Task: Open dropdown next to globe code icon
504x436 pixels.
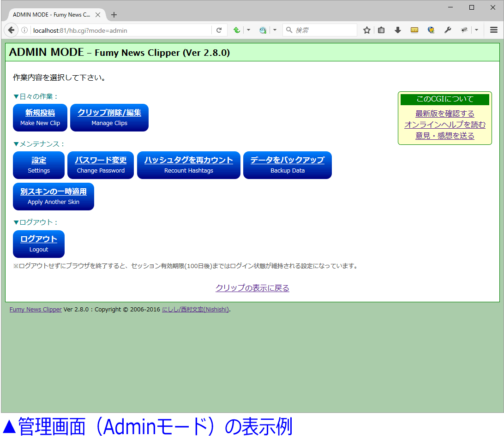Action: click(275, 30)
